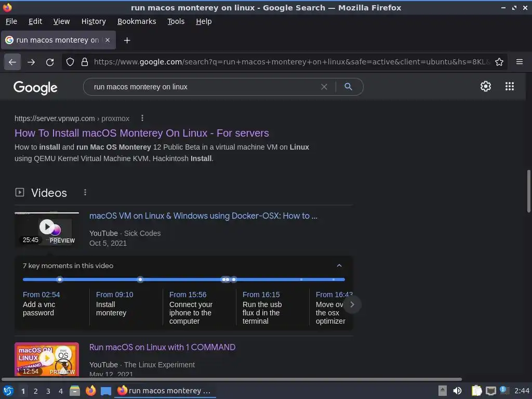The image size is (532, 399).
Task: Open the Firefox hamburger application menu
Action: point(520,62)
